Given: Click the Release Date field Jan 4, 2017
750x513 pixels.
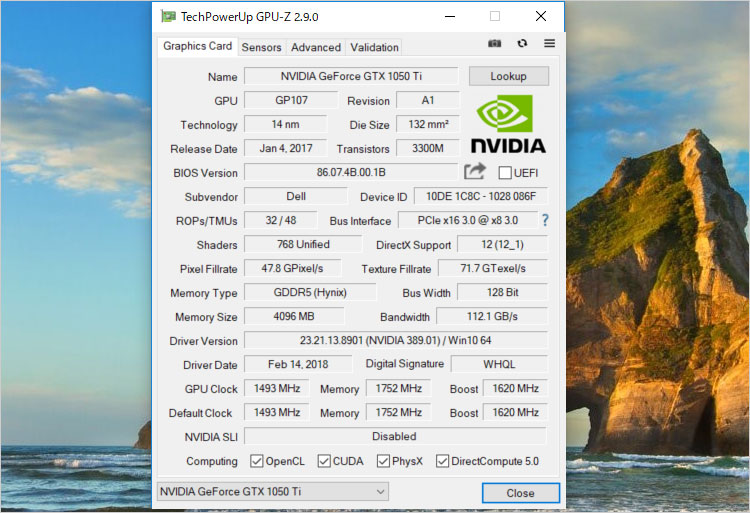Looking at the screenshot, I should pos(286,148).
